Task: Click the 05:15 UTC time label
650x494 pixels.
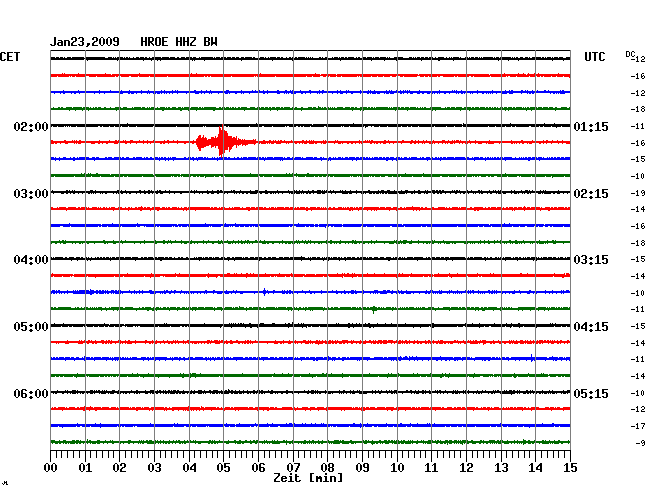Action: [591, 393]
